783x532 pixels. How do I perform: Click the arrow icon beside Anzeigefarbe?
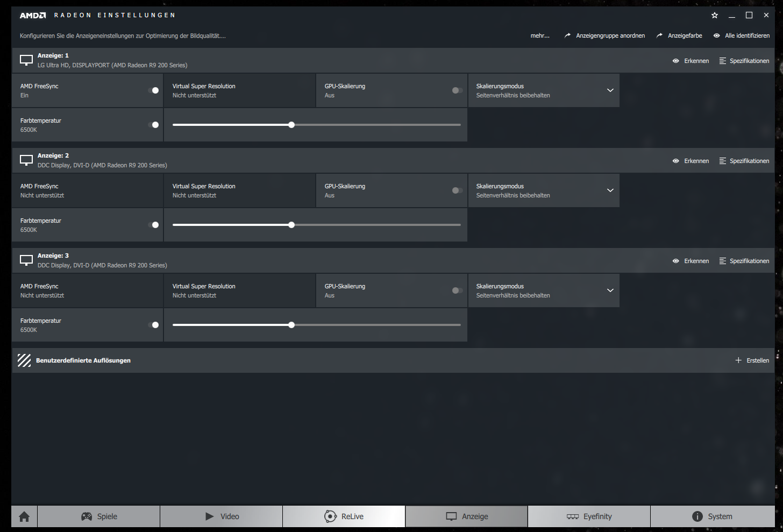tap(659, 36)
